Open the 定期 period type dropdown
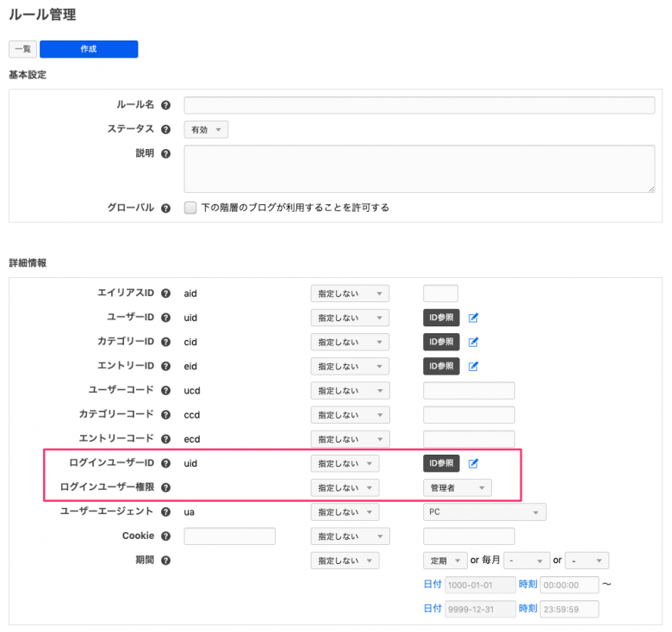The image size is (672, 632). [x=445, y=561]
